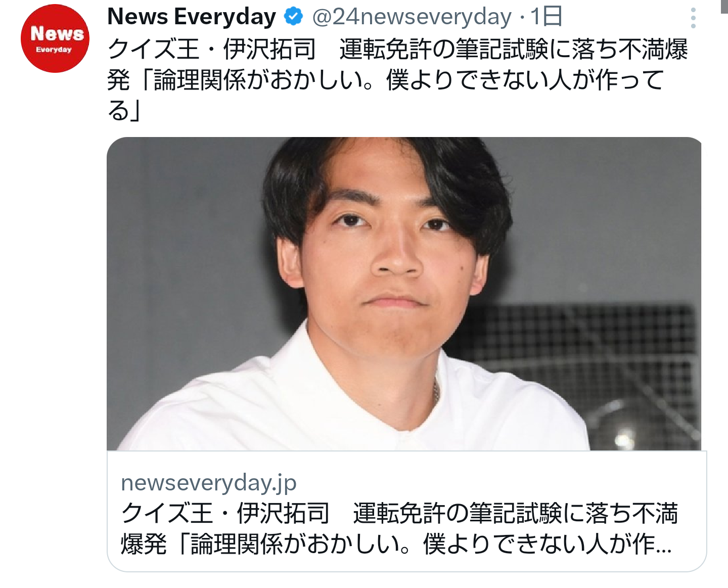Tap the "Everyday" caption inside the avatar

(x=54, y=50)
